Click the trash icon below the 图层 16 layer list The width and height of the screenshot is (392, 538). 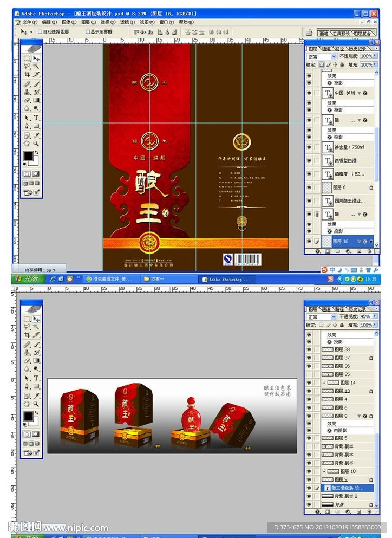click(369, 251)
